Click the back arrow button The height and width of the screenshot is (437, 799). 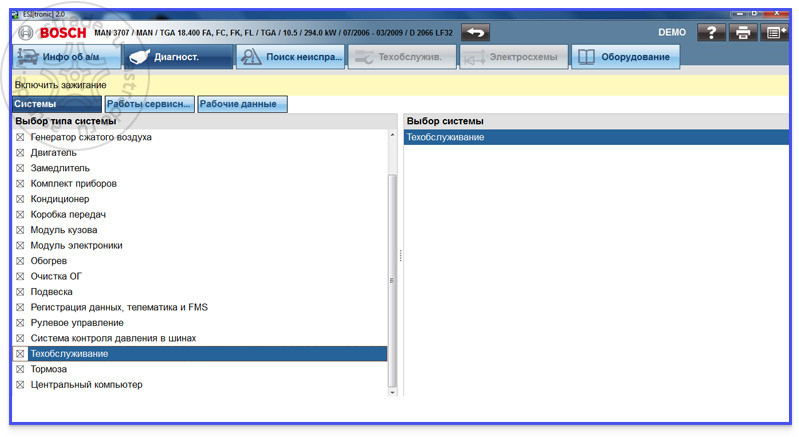click(x=475, y=33)
